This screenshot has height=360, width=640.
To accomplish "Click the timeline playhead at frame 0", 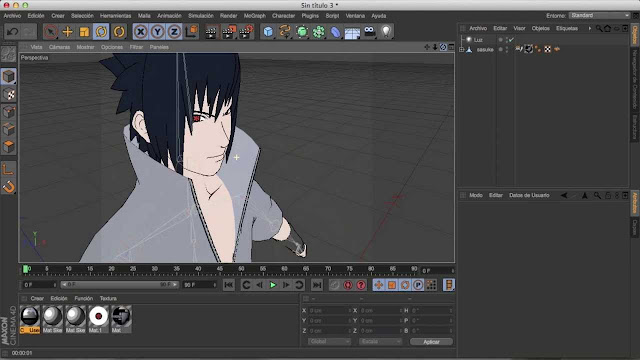I will [26, 269].
